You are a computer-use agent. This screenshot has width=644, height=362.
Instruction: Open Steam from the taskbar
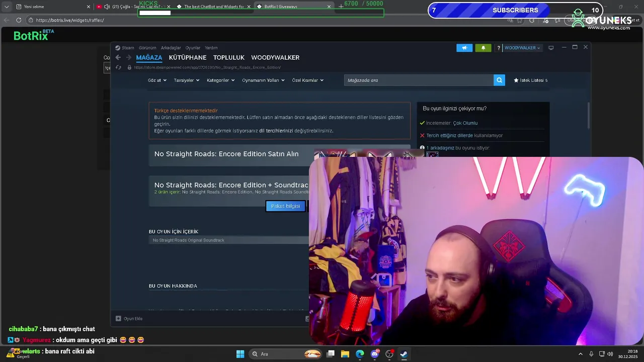pos(404,354)
